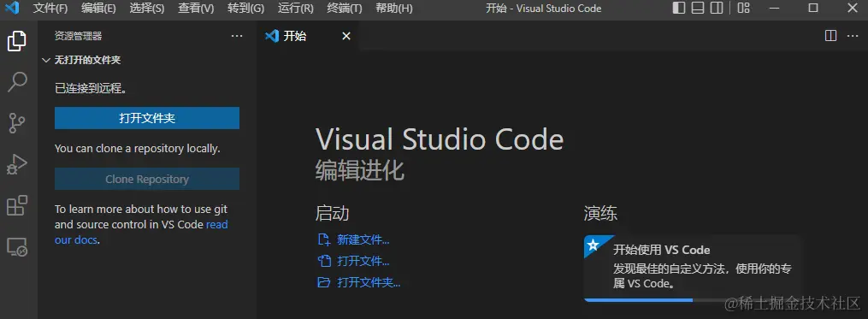This screenshot has width=868, height=319.
Task: Open editor more actions (…) menu
Action: click(x=852, y=36)
